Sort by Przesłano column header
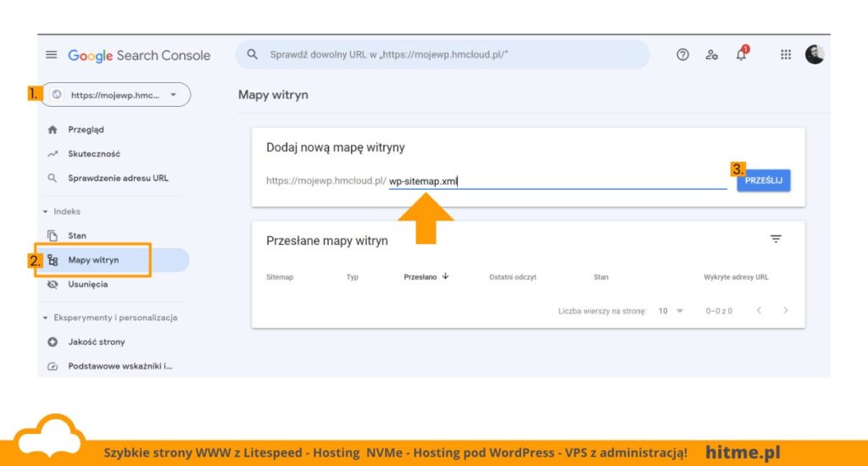868x466 pixels. [426, 277]
